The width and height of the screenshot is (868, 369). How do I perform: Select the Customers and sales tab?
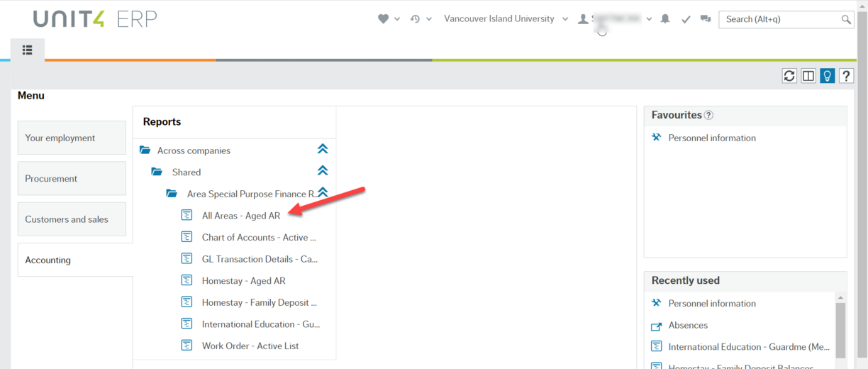[72, 219]
